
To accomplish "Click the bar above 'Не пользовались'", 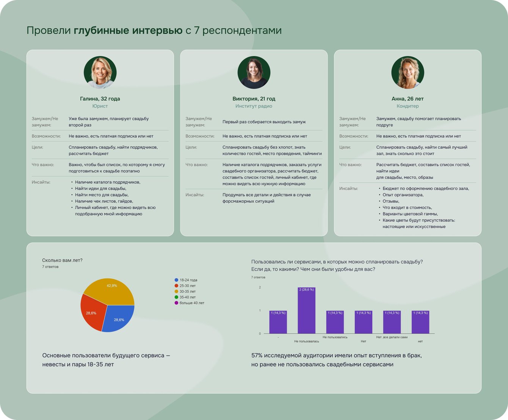I will click(335, 322).
